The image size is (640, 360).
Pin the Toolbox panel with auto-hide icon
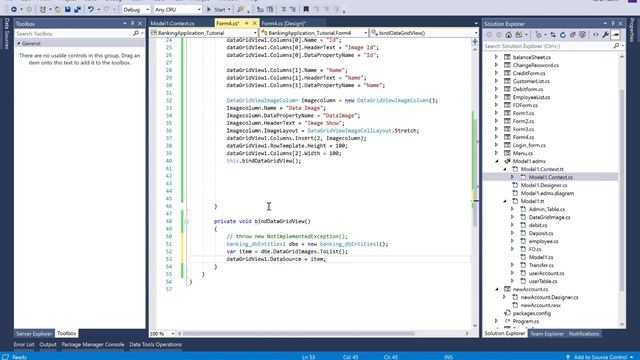(x=132, y=24)
